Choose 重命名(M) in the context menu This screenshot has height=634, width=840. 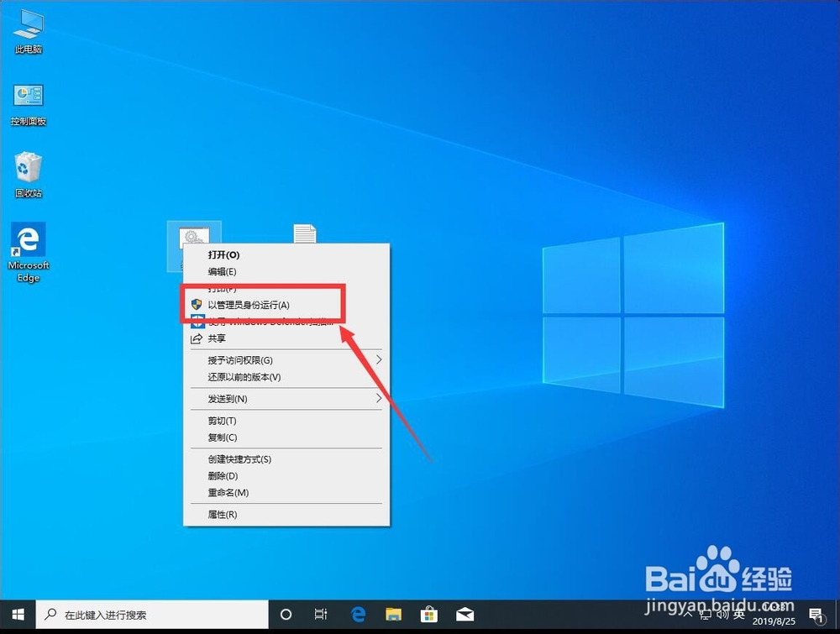(286, 493)
